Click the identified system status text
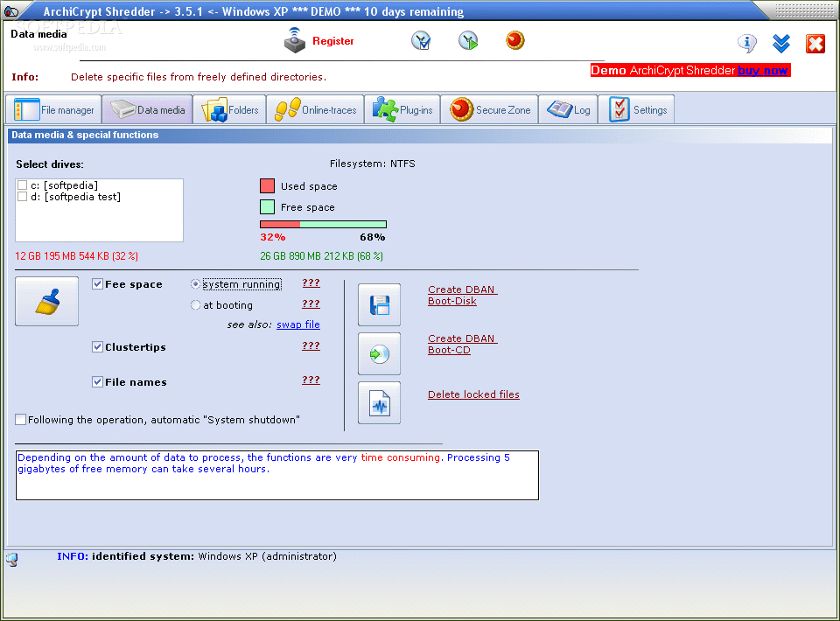The height and width of the screenshot is (621, 840). click(x=197, y=556)
